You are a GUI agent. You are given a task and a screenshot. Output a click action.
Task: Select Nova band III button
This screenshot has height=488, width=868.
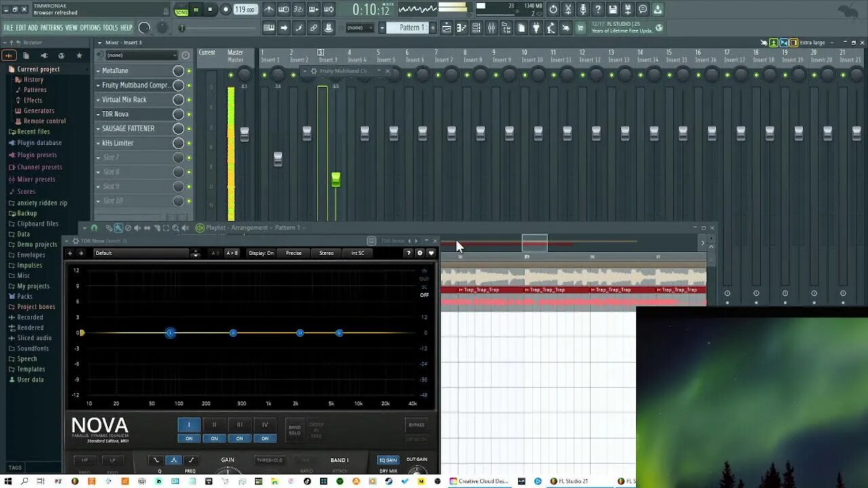[x=239, y=425]
